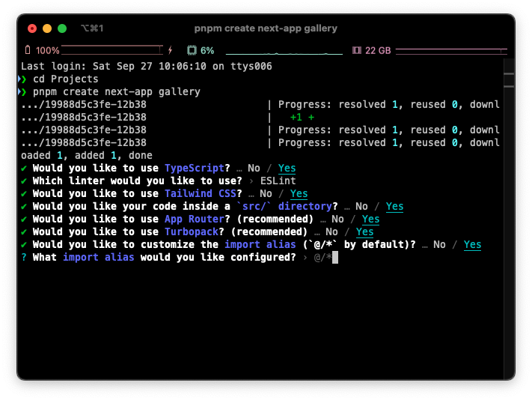This screenshot has height=400, width=532.
Task: Click the '22 GB' memory text
Action: point(378,51)
